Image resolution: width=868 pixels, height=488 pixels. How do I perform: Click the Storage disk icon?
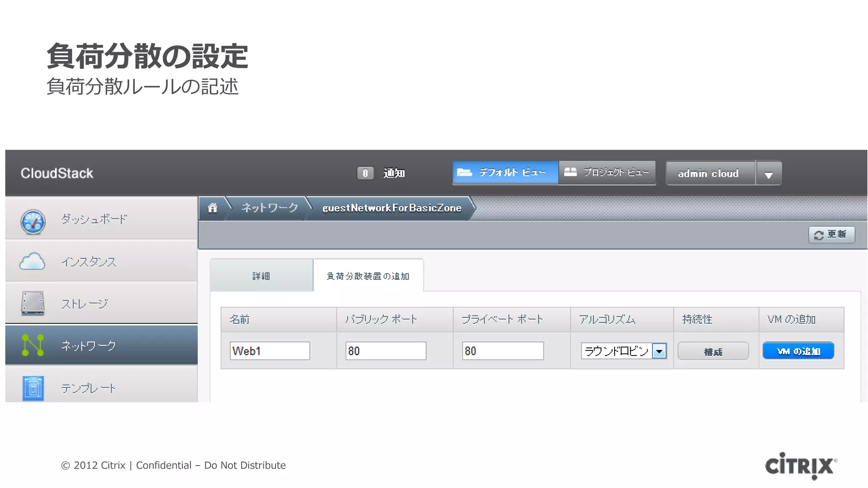tap(33, 303)
